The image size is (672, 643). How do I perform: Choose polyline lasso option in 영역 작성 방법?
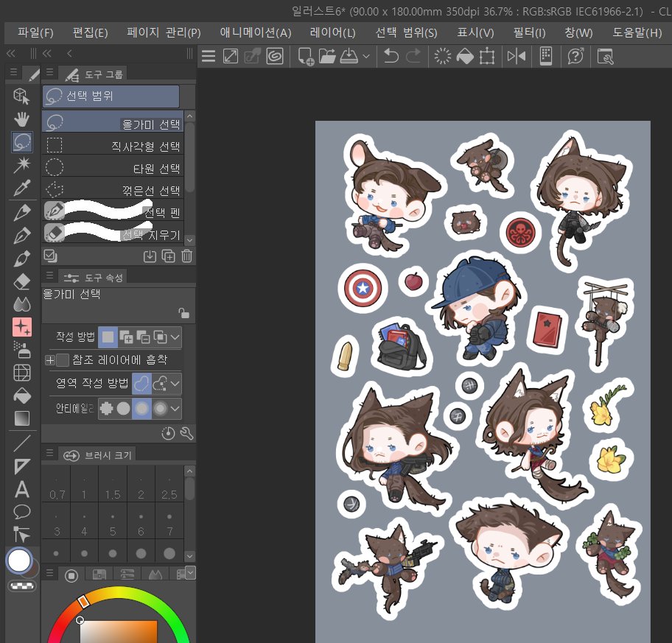tap(161, 384)
